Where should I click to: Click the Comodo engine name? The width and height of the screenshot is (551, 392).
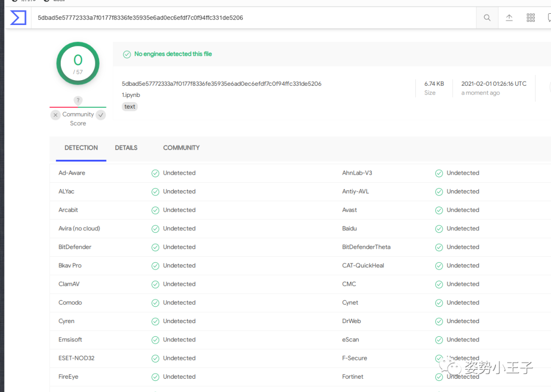pyautogui.click(x=70, y=302)
